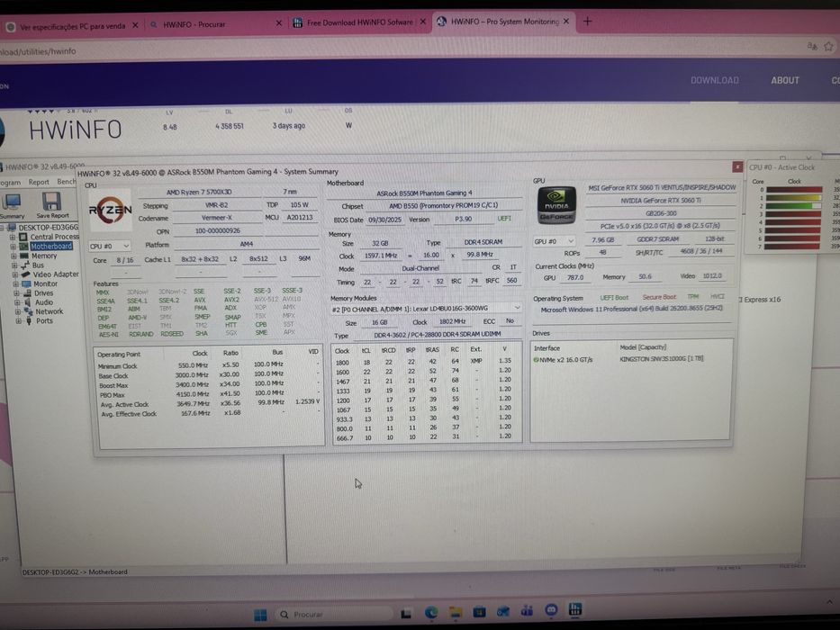Click the Procurar taskbar search box
This screenshot has width=840, height=630.
(333, 614)
